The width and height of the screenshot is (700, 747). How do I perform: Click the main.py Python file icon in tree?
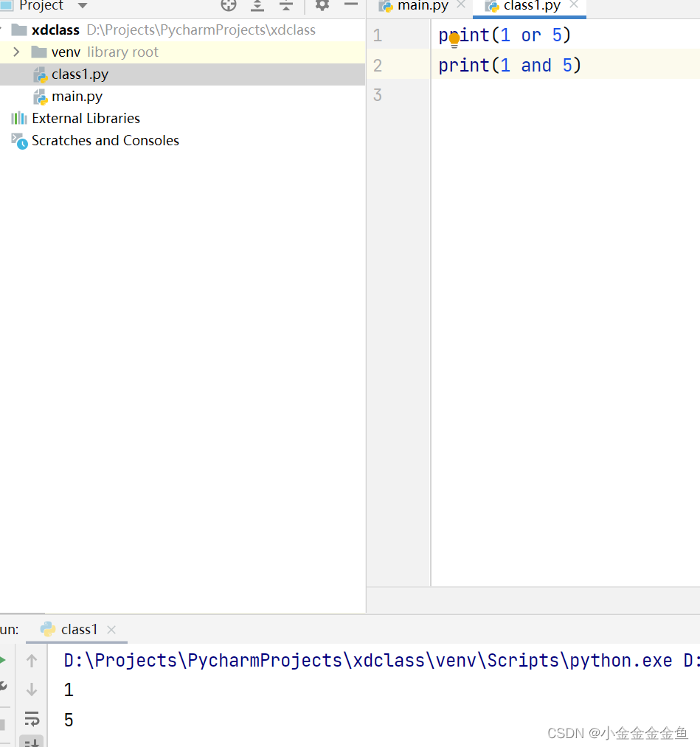(41, 97)
